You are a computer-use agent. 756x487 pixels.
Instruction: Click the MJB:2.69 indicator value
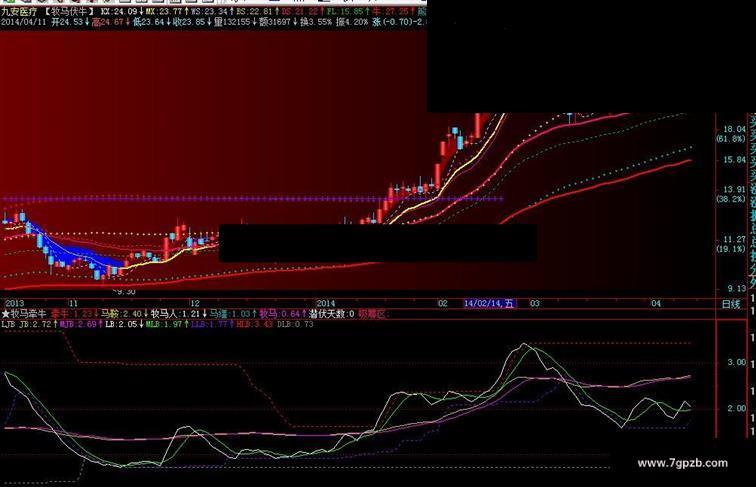[x=78, y=325]
